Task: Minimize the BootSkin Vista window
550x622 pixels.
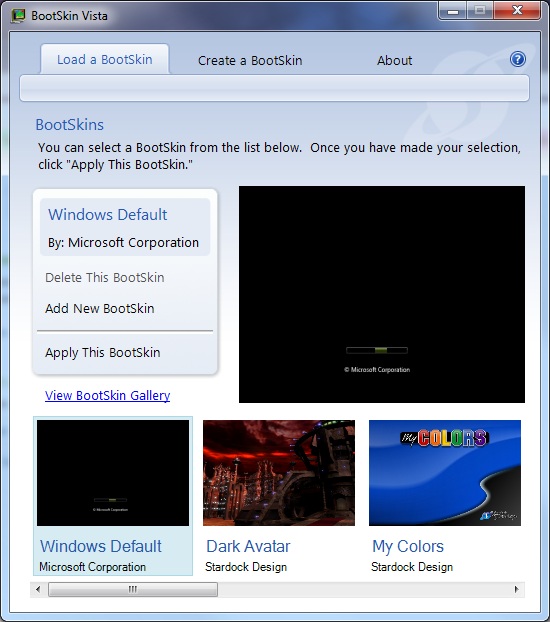Action: pos(453,10)
